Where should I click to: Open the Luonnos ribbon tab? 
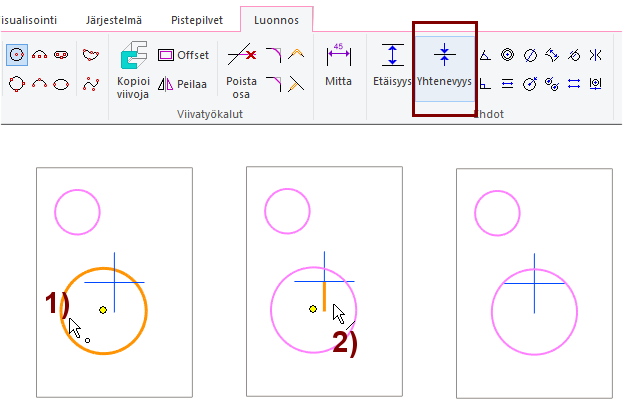276,20
